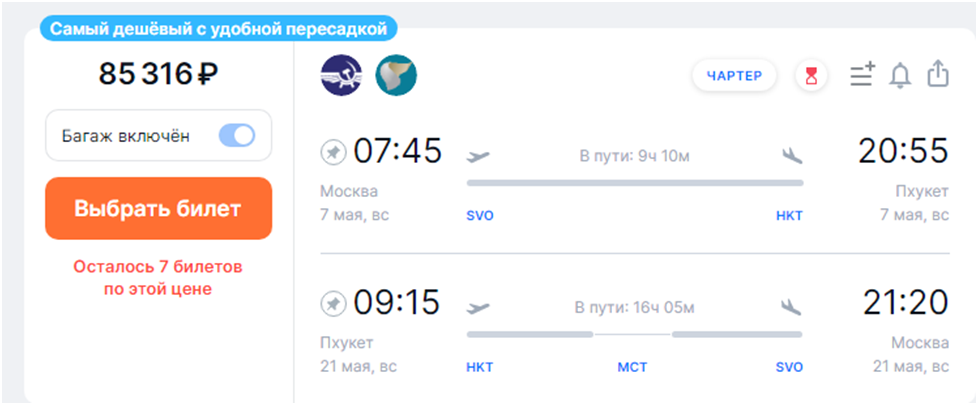Click the red hourglass icon

pyautogui.click(x=811, y=75)
